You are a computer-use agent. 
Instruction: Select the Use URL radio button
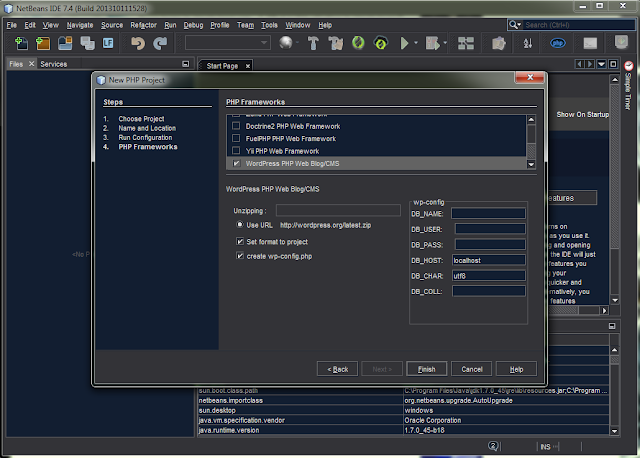coord(240,225)
